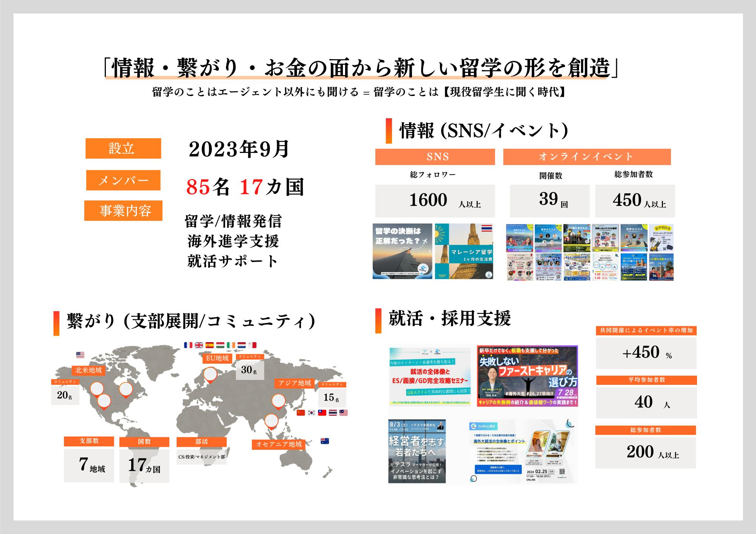Switch to the SNS tab
Image resolution: width=756 pixels, height=534 pixels.
coord(435,157)
